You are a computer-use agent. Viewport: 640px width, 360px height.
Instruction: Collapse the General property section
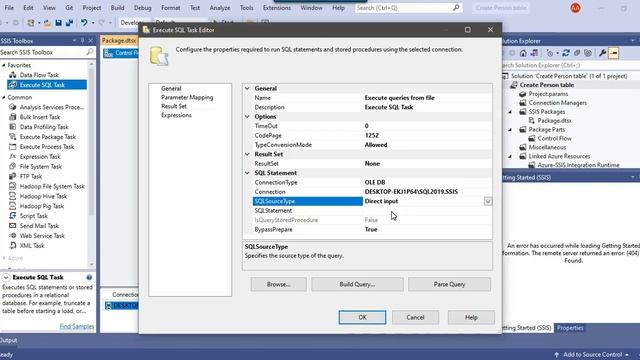tap(247, 88)
